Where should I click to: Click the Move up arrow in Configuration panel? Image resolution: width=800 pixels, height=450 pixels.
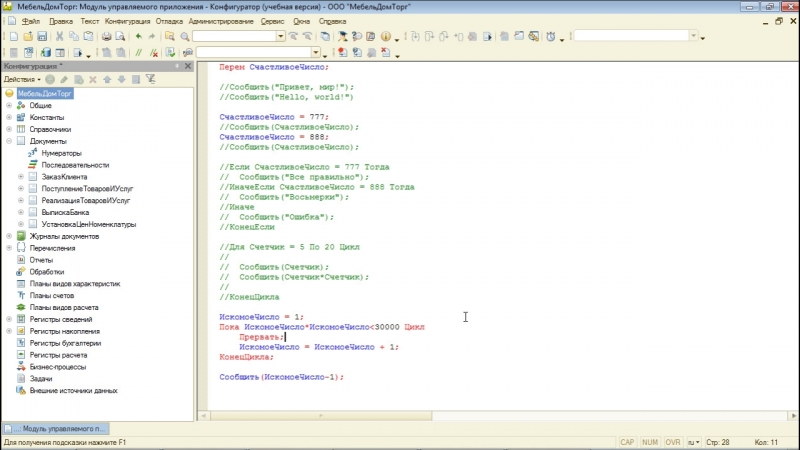pos(107,79)
